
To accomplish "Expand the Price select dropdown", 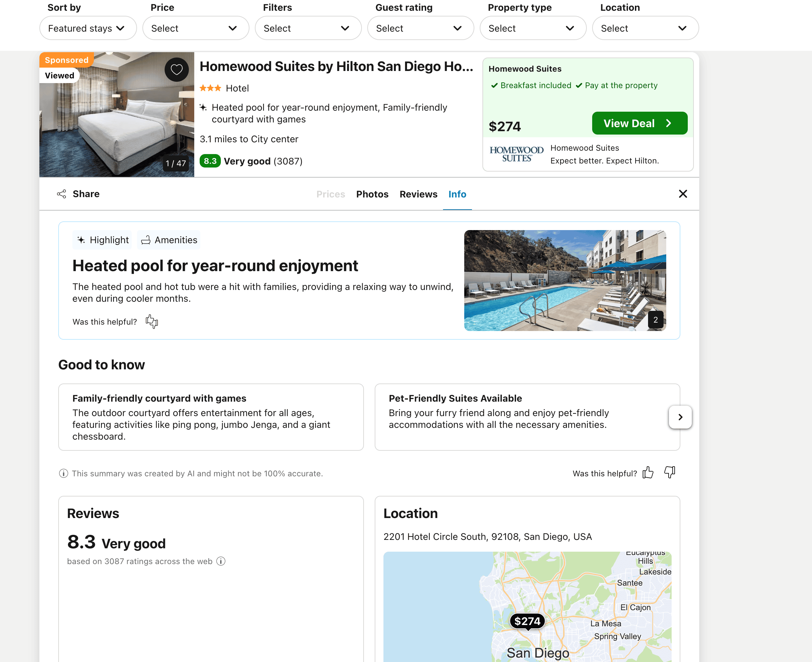I will point(195,28).
